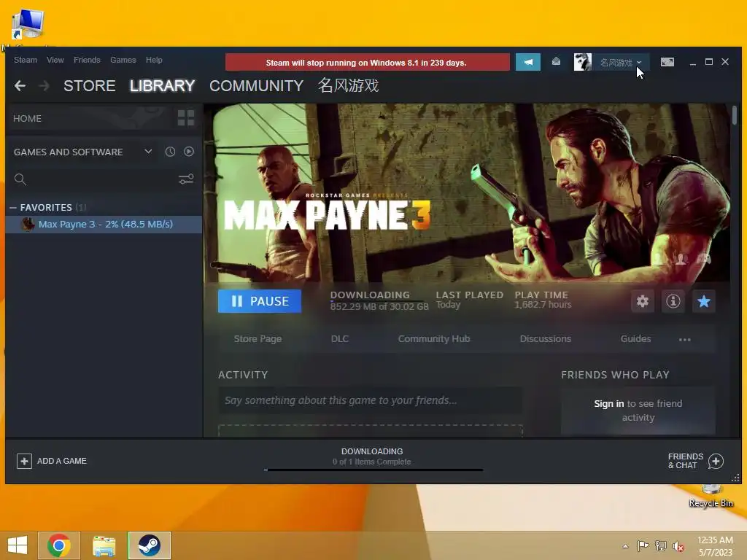Click the library search magnifier icon
The image size is (747, 560).
tap(20, 179)
